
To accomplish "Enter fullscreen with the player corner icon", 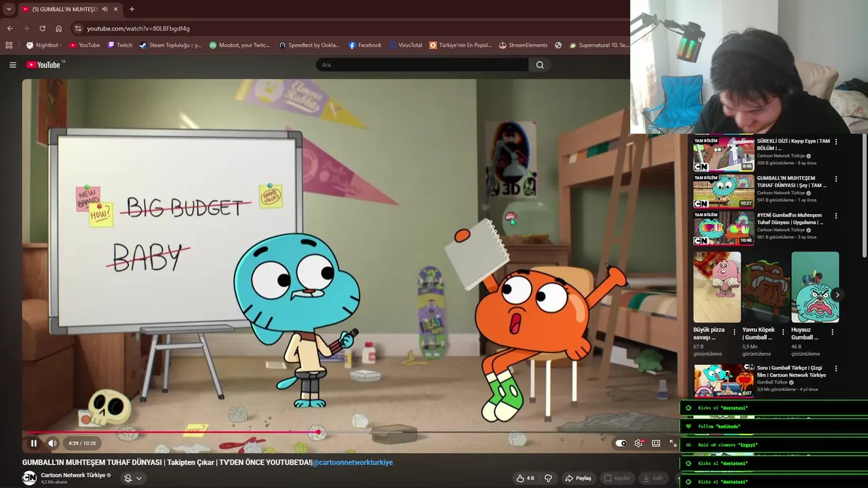I will coord(673,443).
